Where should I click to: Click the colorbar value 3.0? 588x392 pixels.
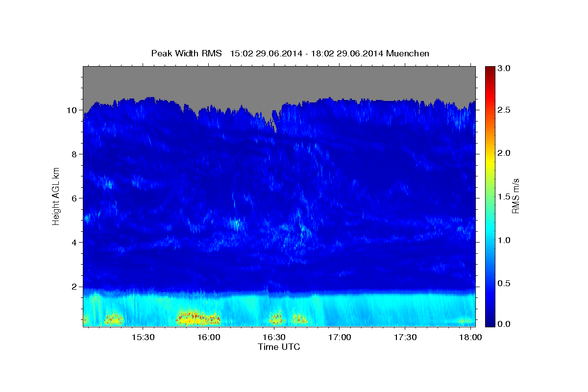[x=504, y=69]
